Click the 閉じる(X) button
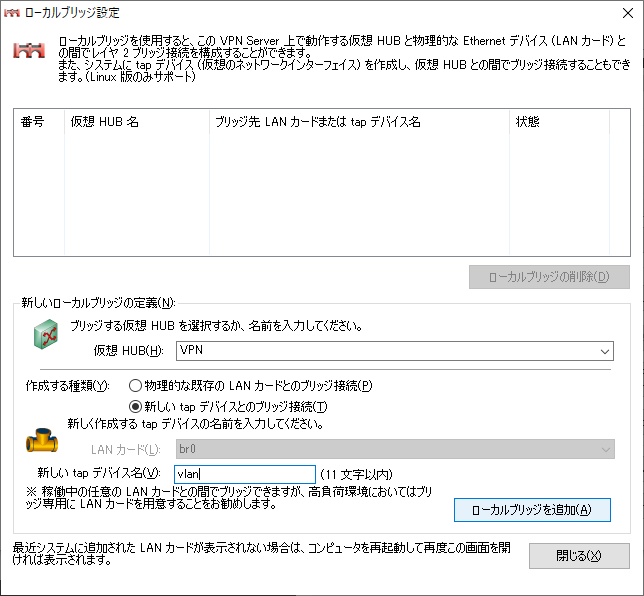644x596 pixels. [x=579, y=556]
